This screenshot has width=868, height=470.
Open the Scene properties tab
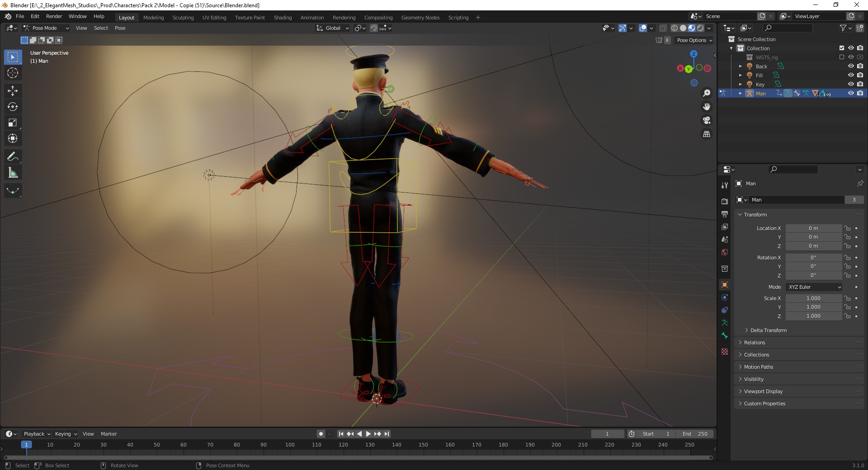(725, 240)
